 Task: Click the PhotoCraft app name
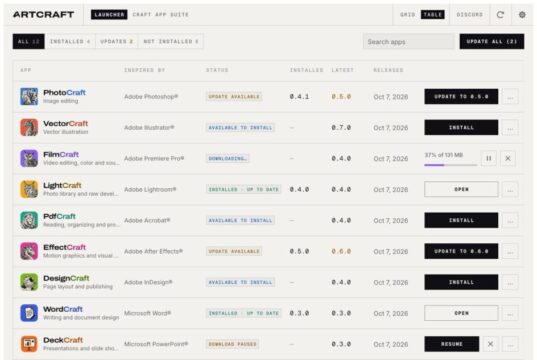coord(64,92)
